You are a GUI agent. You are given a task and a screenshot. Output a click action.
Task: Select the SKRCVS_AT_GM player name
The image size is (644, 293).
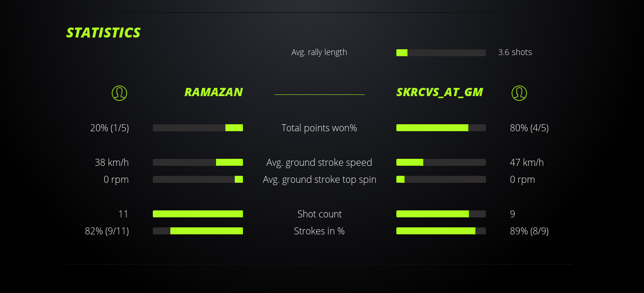click(x=440, y=92)
